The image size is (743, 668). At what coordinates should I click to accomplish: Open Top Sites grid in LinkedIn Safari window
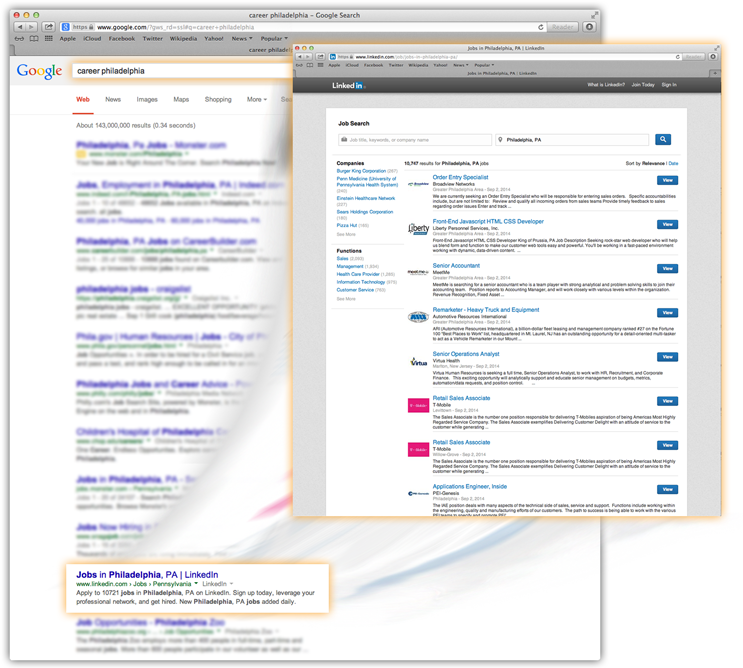pyautogui.click(x=320, y=65)
